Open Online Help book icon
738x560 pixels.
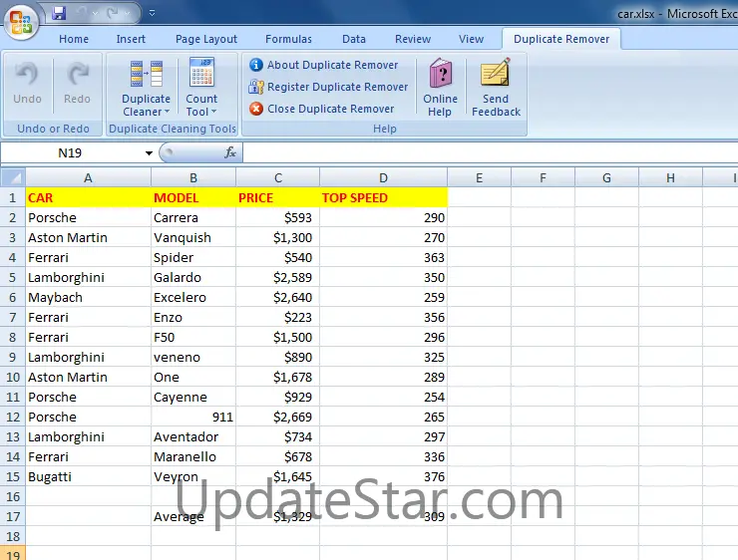[x=441, y=73]
